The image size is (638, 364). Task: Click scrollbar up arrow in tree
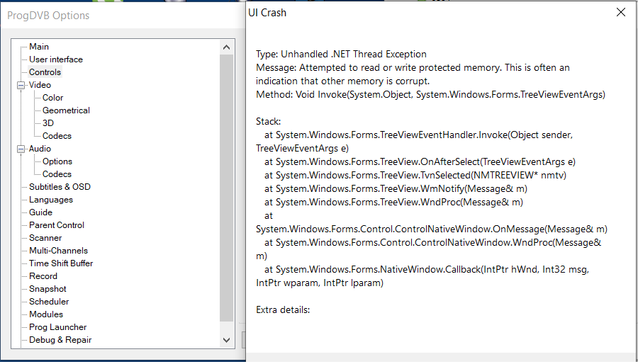coord(227,47)
